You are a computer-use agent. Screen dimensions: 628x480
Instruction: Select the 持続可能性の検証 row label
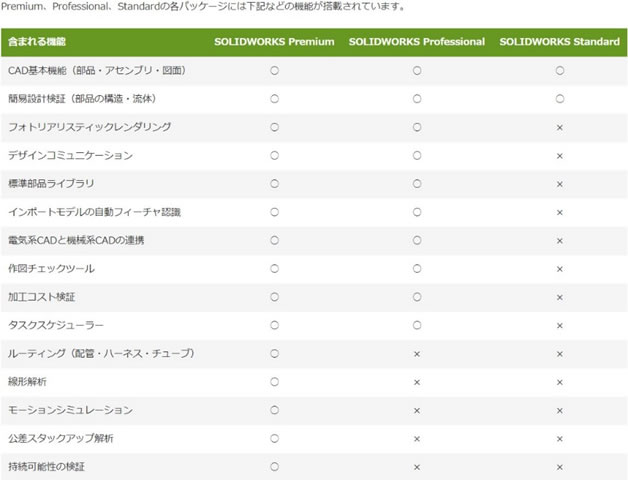click(46, 466)
